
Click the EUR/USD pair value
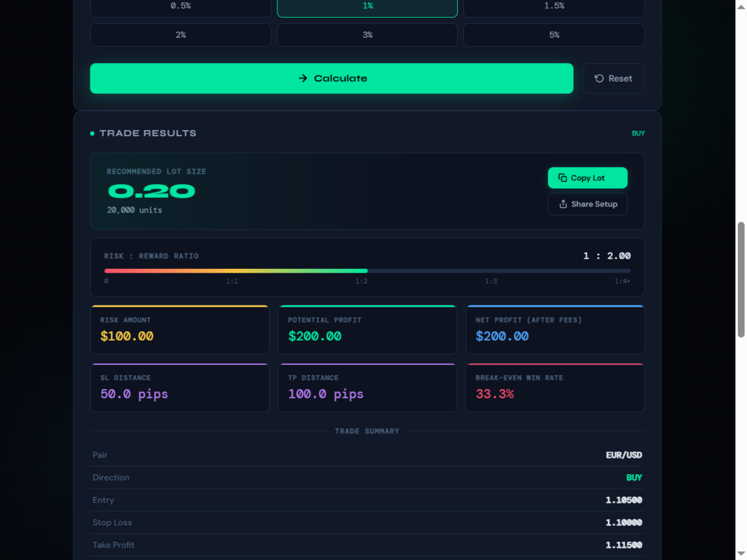tap(624, 455)
